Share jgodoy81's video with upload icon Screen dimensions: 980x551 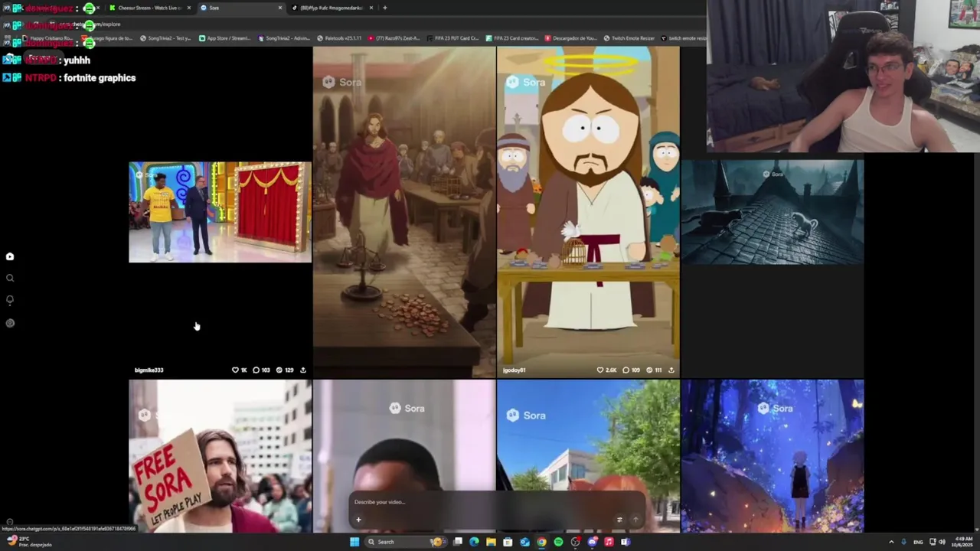pyautogui.click(x=671, y=370)
